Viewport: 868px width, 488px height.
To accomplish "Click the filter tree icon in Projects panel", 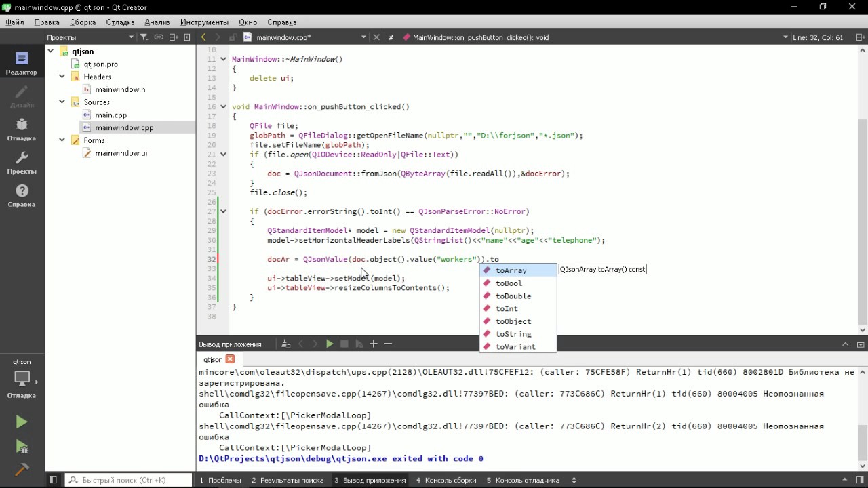I will click(x=144, y=37).
